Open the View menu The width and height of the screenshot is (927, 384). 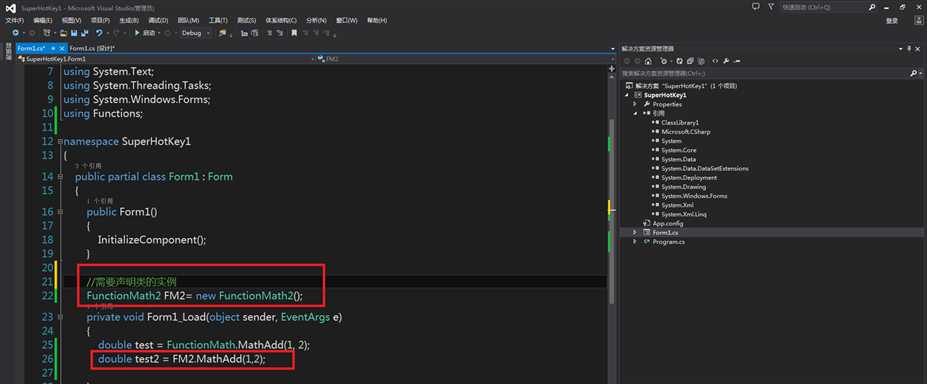click(x=71, y=20)
